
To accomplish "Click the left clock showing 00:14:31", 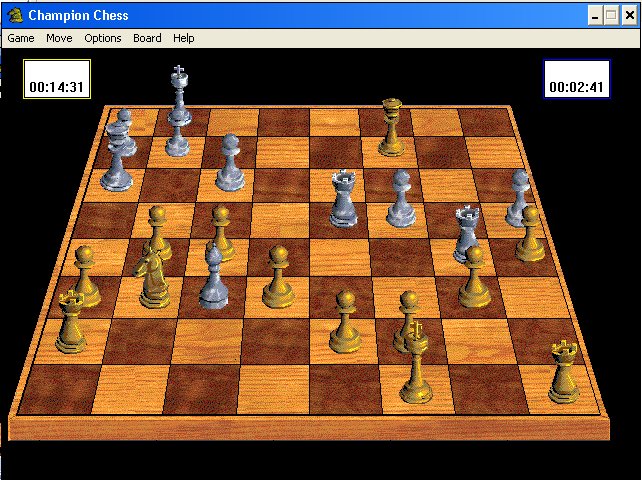I will point(57,79).
